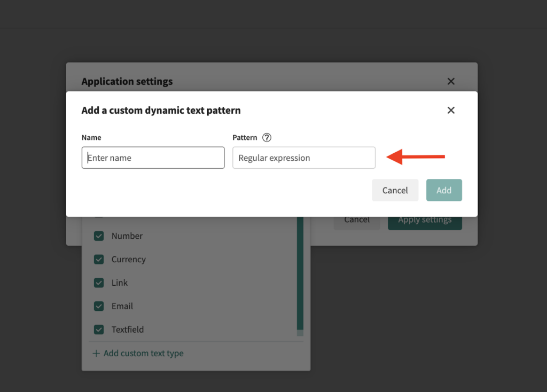Image resolution: width=547 pixels, height=392 pixels.
Task: Close the custom dynamic text pattern dialog
Action: click(451, 110)
